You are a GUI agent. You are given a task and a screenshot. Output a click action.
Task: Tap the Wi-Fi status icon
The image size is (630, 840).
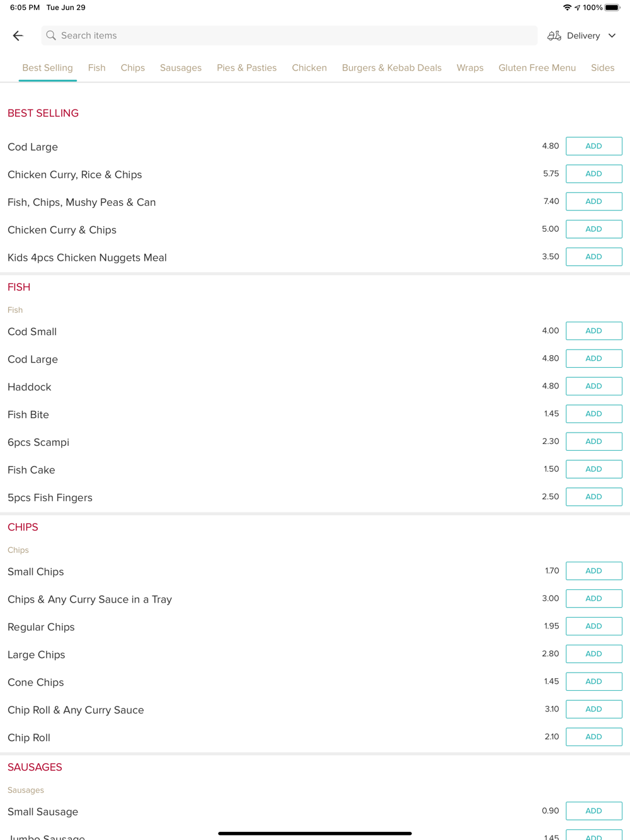coord(567,8)
